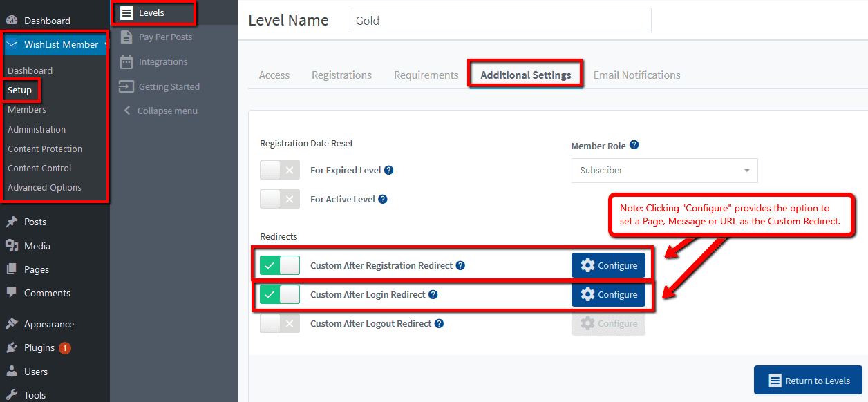Image resolution: width=868 pixels, height=402 pixels.
Task: Click the Return to Levels button
Action: coord(808,381)
